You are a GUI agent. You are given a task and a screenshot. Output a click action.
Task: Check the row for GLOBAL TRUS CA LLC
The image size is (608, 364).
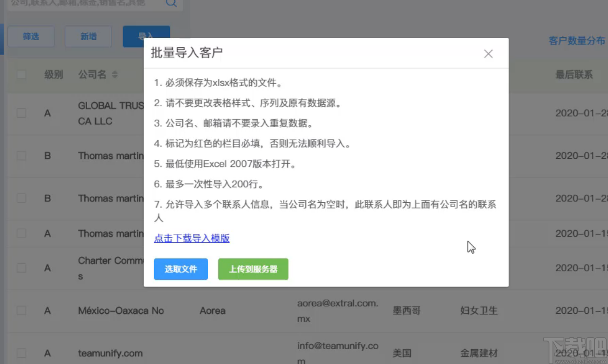pos(21,113)
